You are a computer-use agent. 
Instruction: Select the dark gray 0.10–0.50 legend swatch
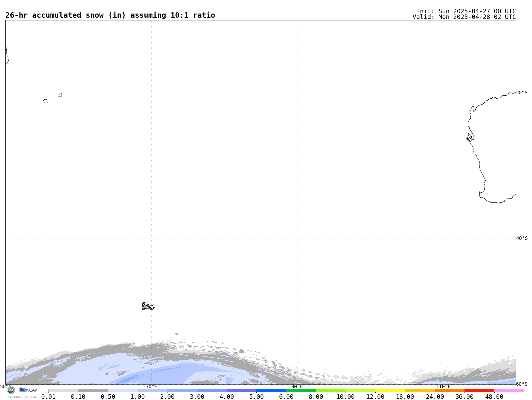pos(93,391)
